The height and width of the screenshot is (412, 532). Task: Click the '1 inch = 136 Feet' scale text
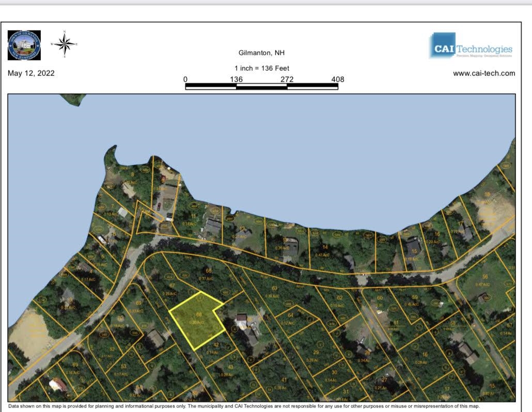point(261,68)
